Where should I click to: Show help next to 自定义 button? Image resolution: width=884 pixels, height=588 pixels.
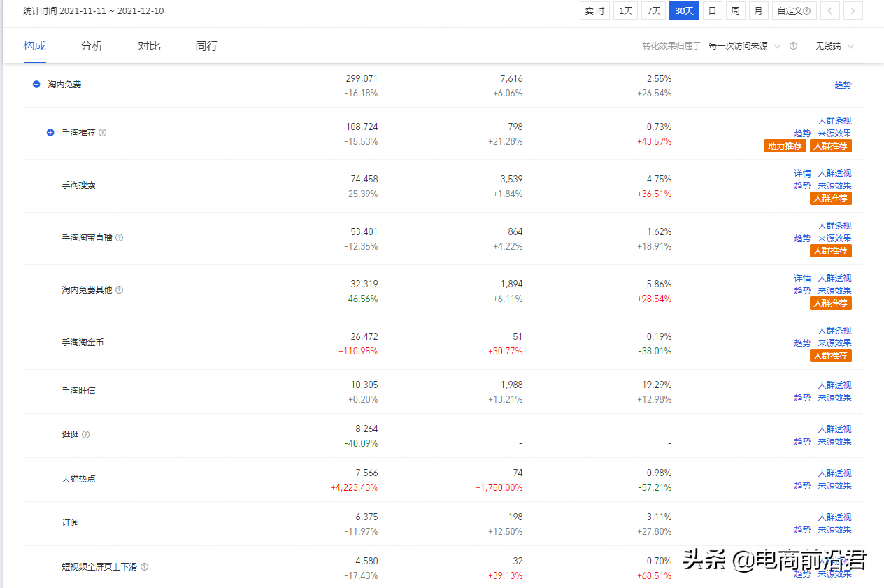[x=807, y=11]
